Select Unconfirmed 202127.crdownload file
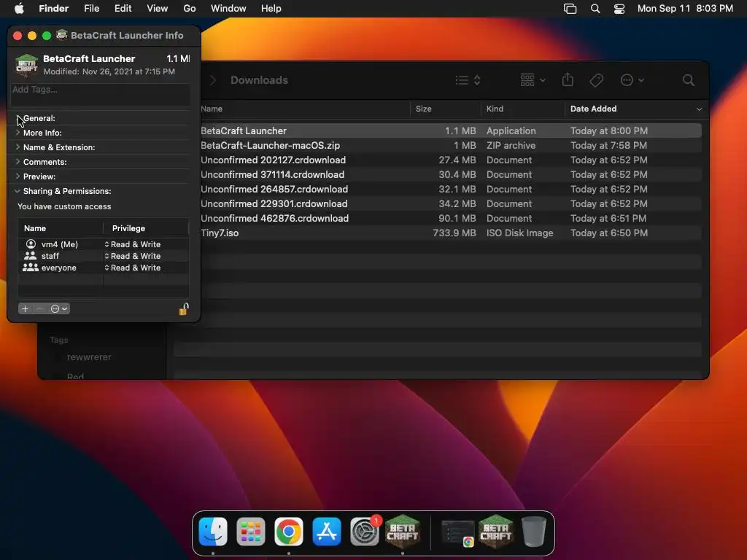This screenshot has height=560, width=747. tap(450, 160)
